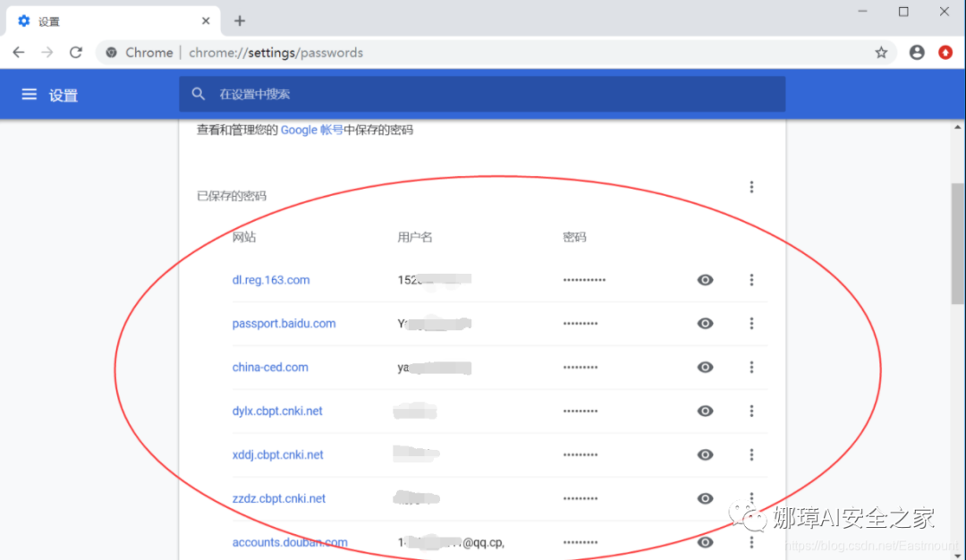Reload the settings page

click(x=76, y=53)
